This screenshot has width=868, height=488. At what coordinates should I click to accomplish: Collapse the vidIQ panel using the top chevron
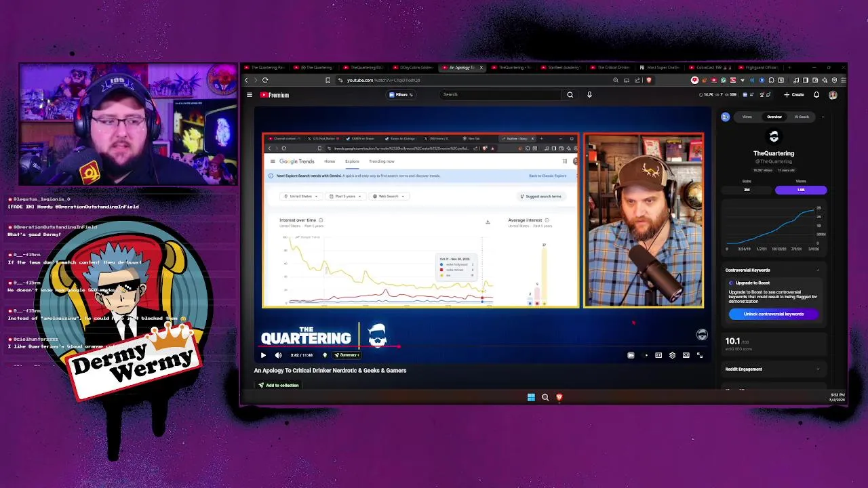823,117
